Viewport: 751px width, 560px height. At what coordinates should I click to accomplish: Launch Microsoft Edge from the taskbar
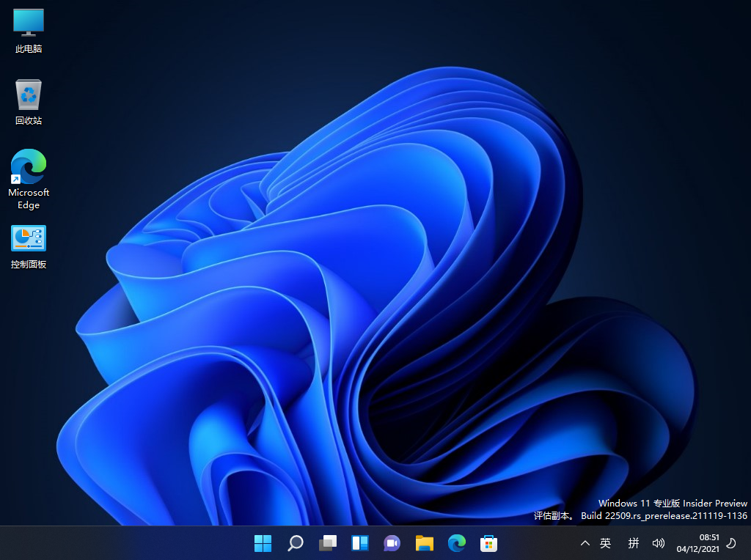point(456,543)
